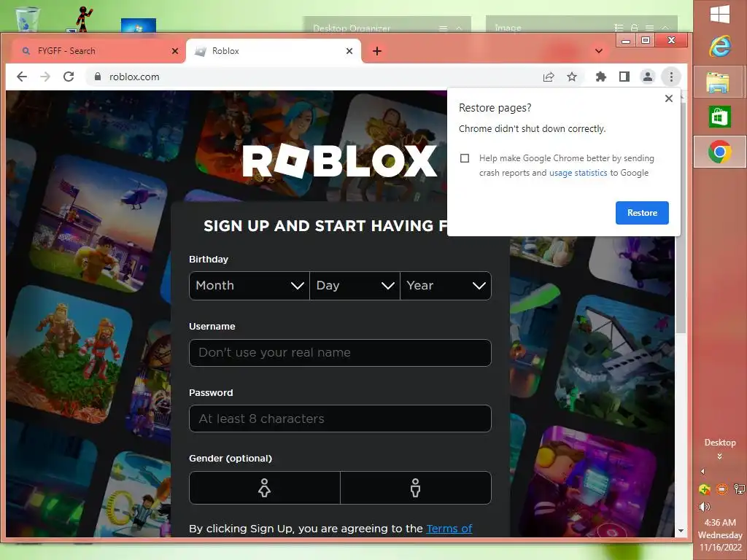
Task: Close the FYGFF - Search tab
Action: pos(175,51)
